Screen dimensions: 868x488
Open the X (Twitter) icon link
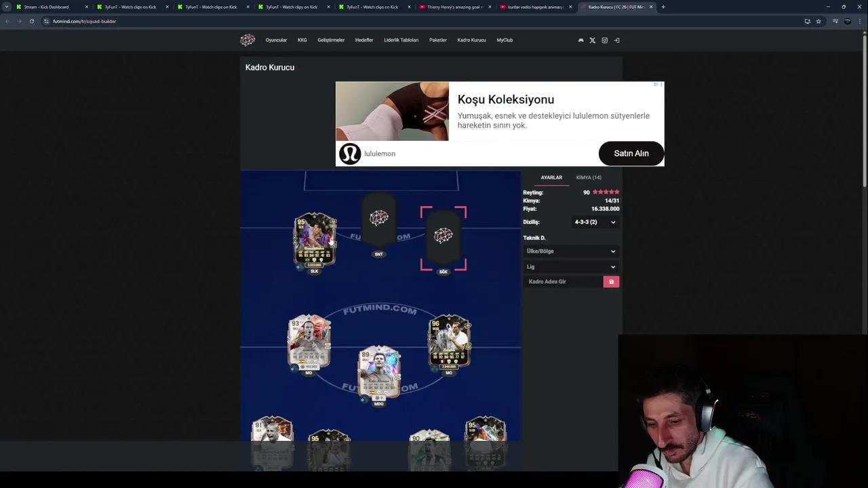592,40
